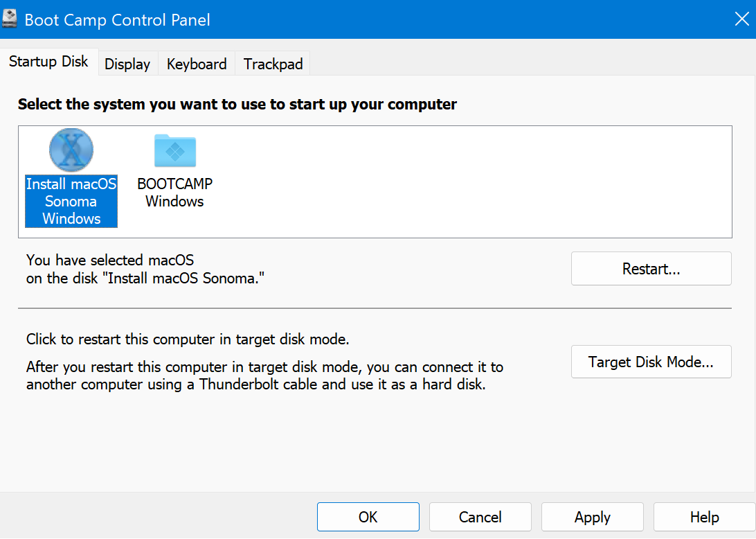The width and height of the screenshot is (756, 539).
Task: Click the "Select the system" heading text
Action: pyautogui.click(x=237, y=105)
